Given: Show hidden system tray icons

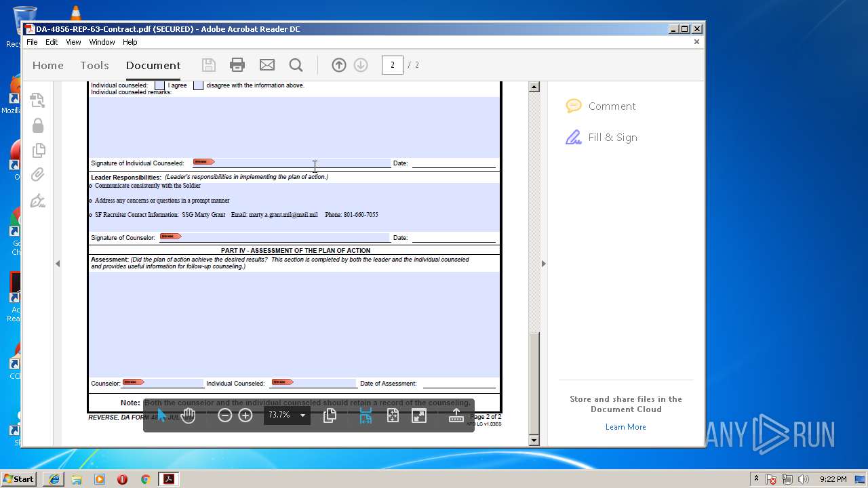Looking at the screenshot, I should click(756, 479).
